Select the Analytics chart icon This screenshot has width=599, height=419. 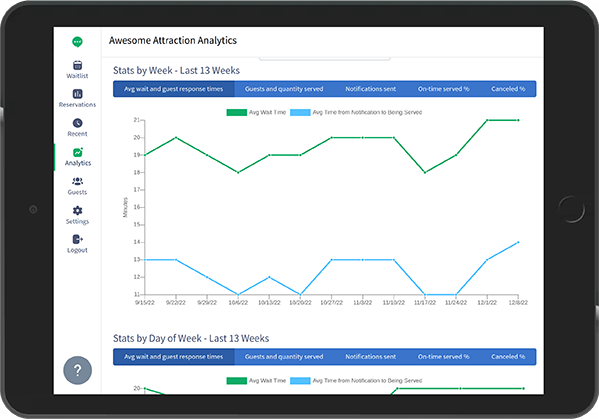(78, 152)
